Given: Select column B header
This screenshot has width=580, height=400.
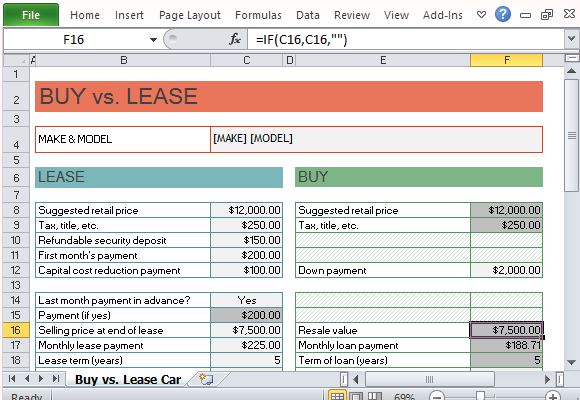Looking at the screenshot, I should (x=124, y=60).
